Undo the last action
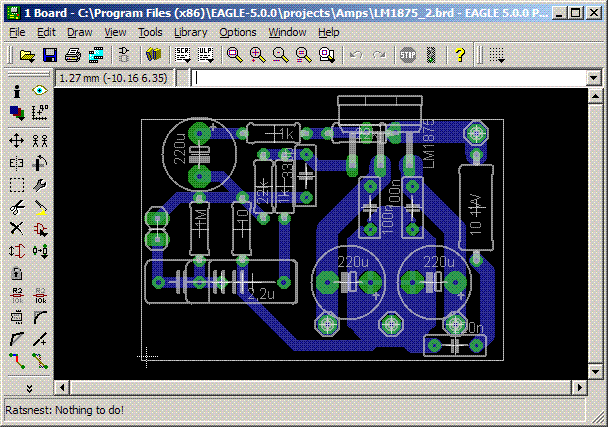Viewport: 608px width, 431px height. 356,55
